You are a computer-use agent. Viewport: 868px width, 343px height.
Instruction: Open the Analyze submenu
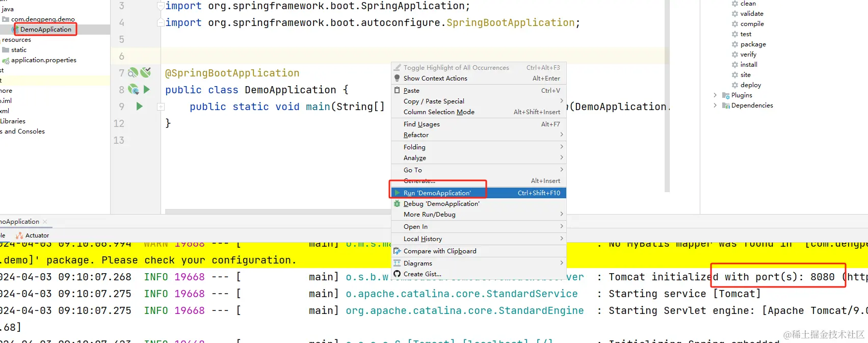[x=479, y=158]
